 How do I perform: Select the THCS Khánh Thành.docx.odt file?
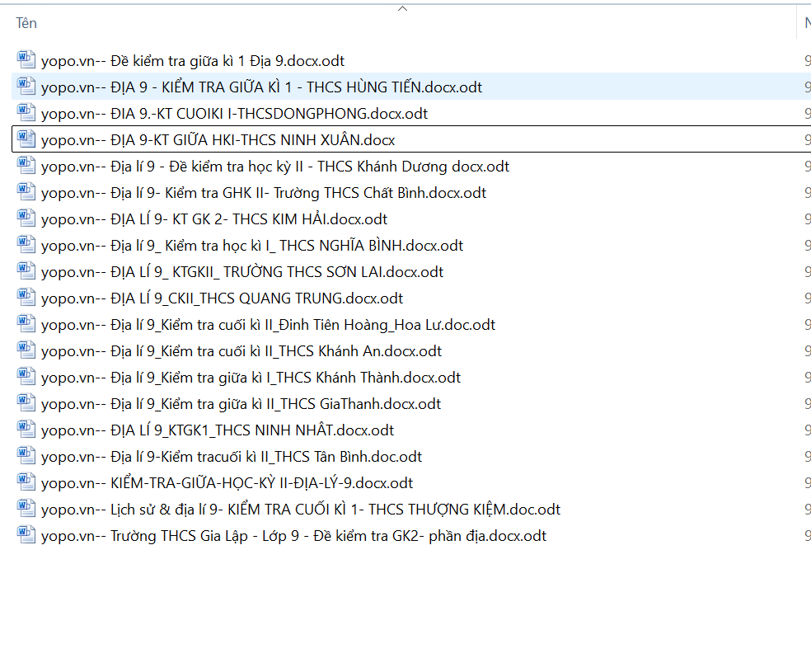click(x=251, y=378)
